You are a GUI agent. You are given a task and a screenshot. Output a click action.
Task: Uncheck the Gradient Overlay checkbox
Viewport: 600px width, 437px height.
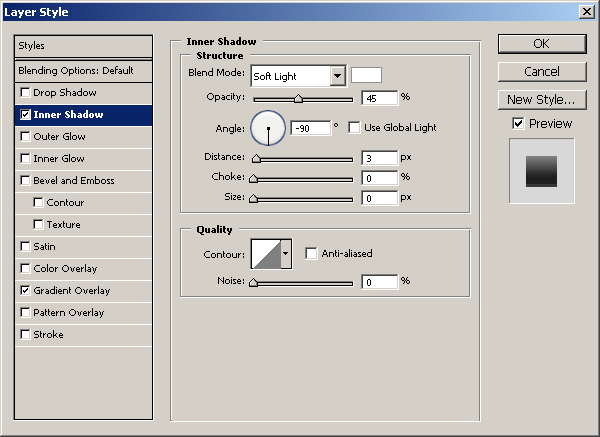point(25,290)
